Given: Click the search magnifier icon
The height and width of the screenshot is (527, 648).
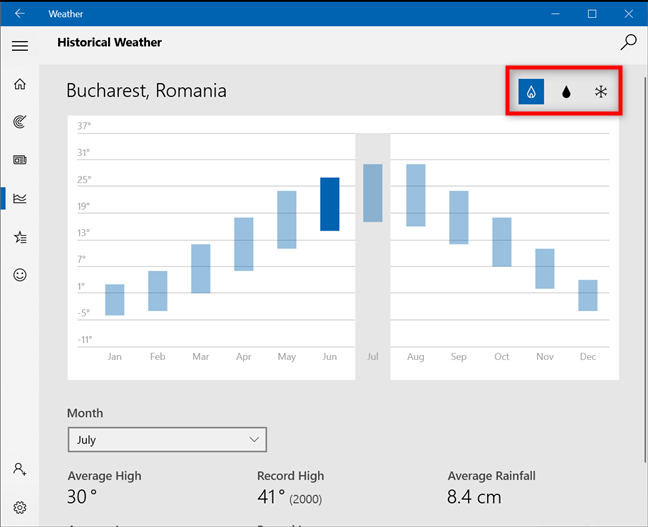Looking at the screenshot, I should click(628, 42).
